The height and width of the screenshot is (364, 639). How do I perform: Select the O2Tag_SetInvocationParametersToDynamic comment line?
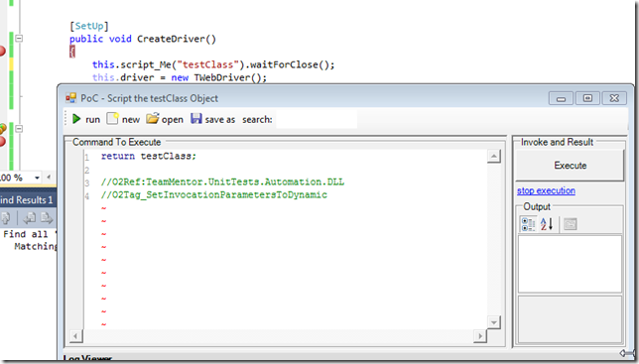(x=214, y=195)
